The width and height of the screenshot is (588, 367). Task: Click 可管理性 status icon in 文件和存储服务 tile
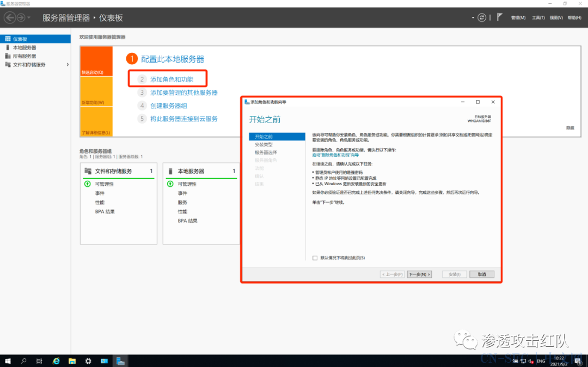pos(87,183)
